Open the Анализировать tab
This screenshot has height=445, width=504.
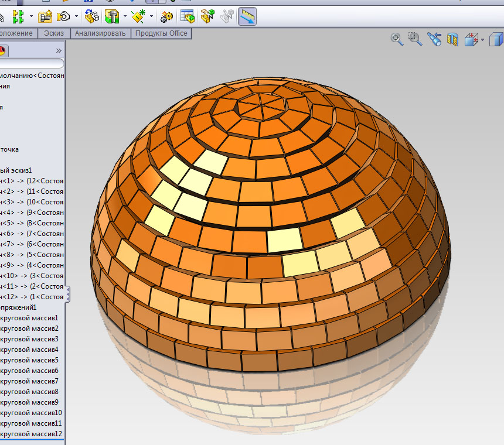(100, 33)
